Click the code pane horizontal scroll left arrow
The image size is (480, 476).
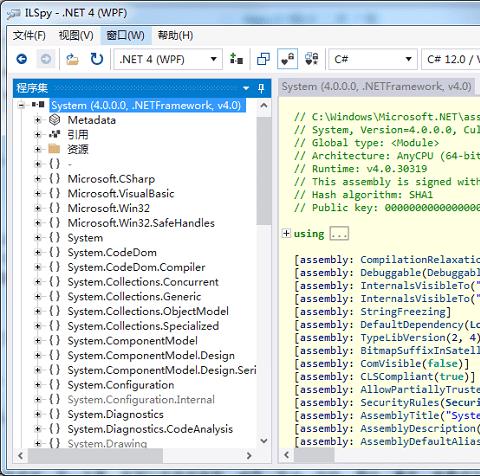pyautogui.click(x=287, y=455)
